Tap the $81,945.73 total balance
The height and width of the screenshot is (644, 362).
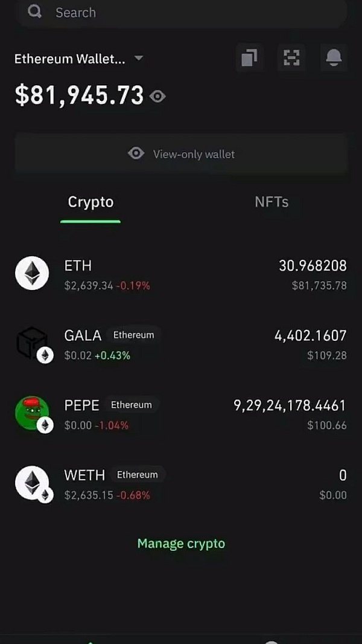coord(80,95)
